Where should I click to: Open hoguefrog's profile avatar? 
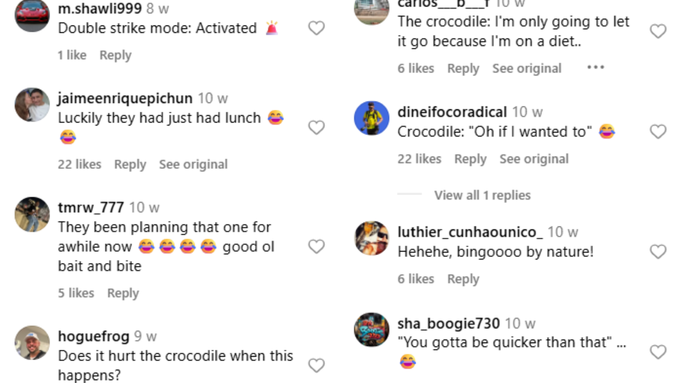pos(32,343)
